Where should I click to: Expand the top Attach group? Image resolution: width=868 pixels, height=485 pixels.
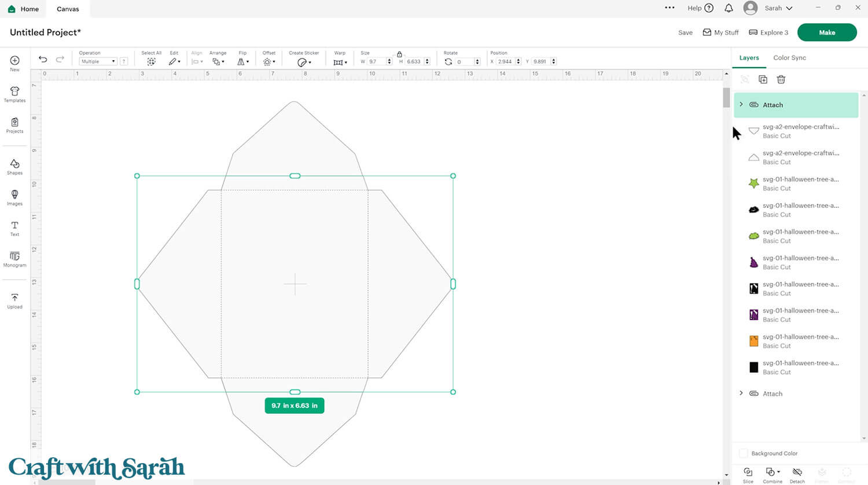coord(741,105)
